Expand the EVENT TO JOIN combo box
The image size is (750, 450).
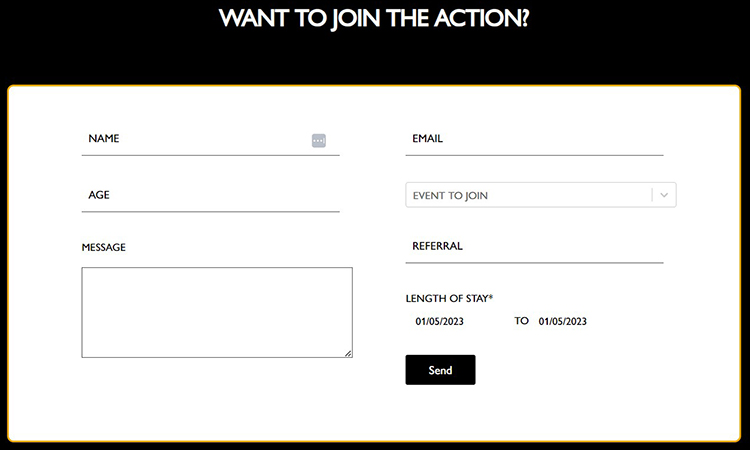pyautogui.click(x=540, y=195)
